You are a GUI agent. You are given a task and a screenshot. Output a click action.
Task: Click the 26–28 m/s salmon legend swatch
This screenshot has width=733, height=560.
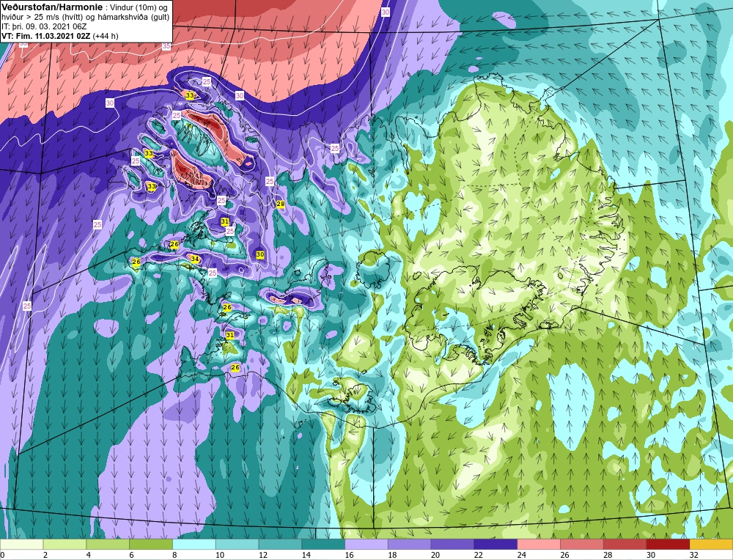[x=582, y=544]
